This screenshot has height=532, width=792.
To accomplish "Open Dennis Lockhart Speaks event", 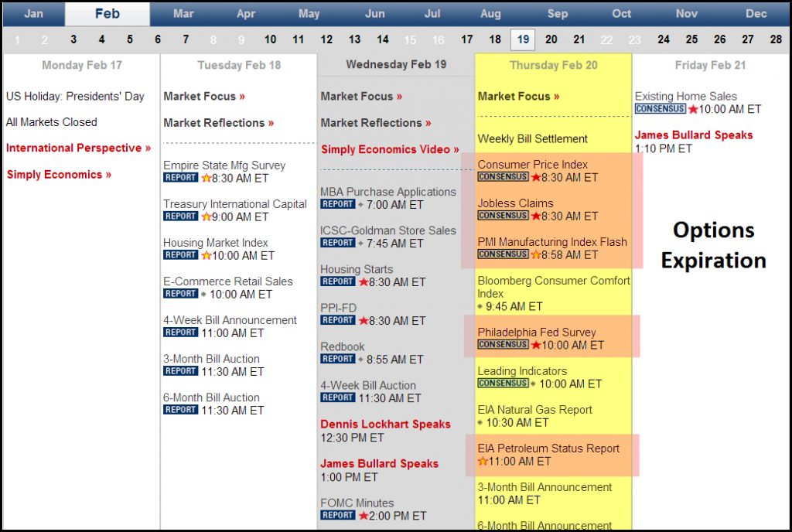I will click(385, 424).
